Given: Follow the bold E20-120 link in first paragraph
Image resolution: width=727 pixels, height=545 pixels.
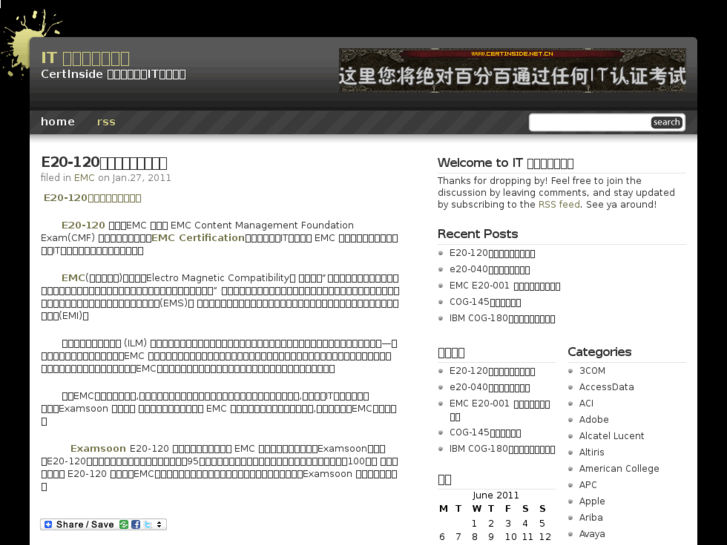Looking at the screenshot, I should 83,225.
